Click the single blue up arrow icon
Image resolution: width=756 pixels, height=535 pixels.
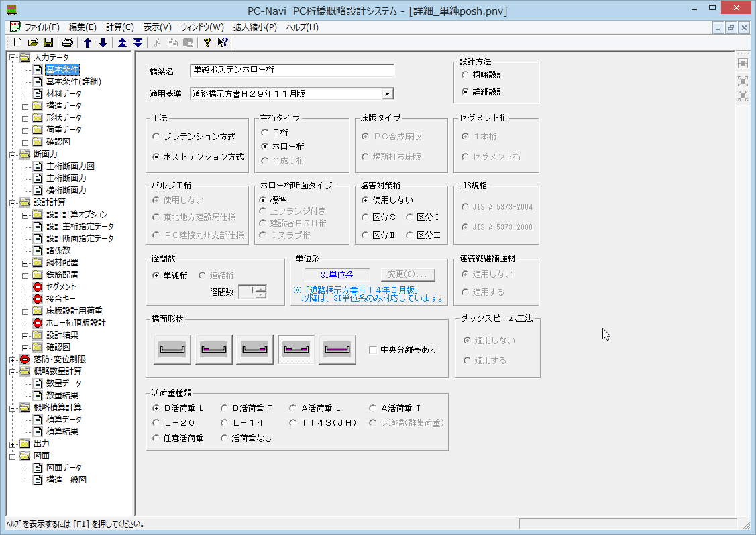pyautogui.click(x=87, y=42)
